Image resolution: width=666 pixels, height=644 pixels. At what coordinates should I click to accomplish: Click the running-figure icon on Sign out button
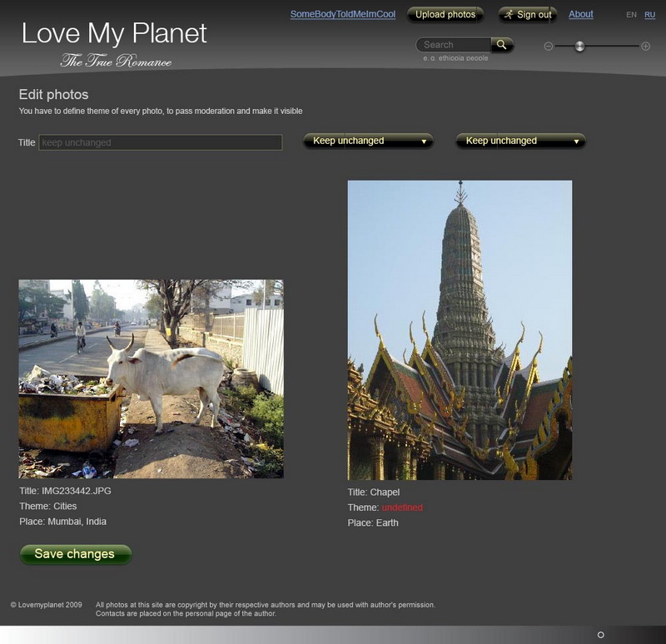[x=509, y=13]
